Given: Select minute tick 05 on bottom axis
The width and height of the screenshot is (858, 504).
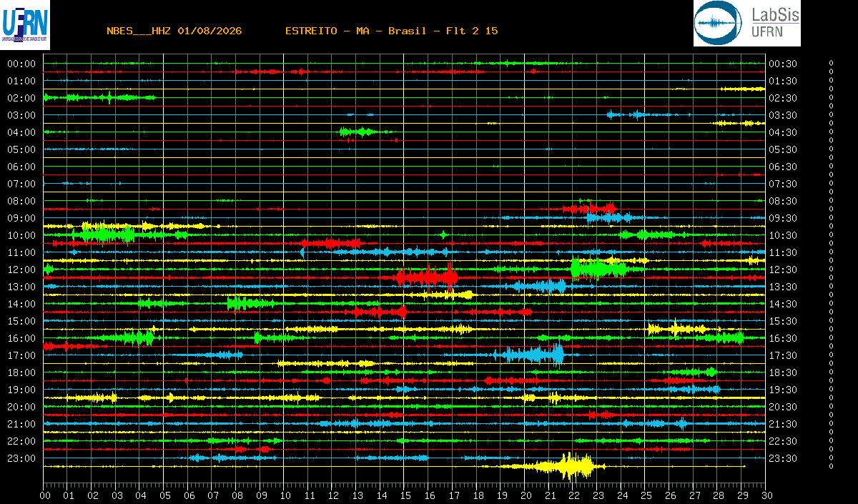Looking at the screenshot, I should (165, 495).
